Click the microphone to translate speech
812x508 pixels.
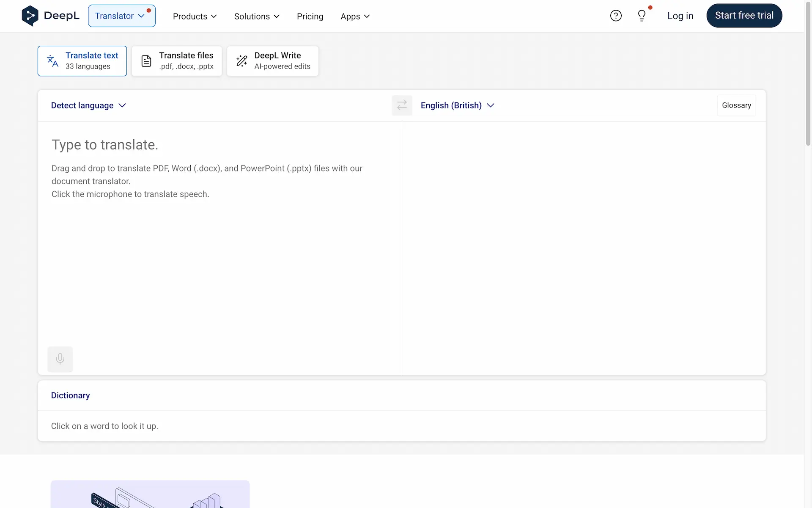pyautogui.click(x=60, y=359)
